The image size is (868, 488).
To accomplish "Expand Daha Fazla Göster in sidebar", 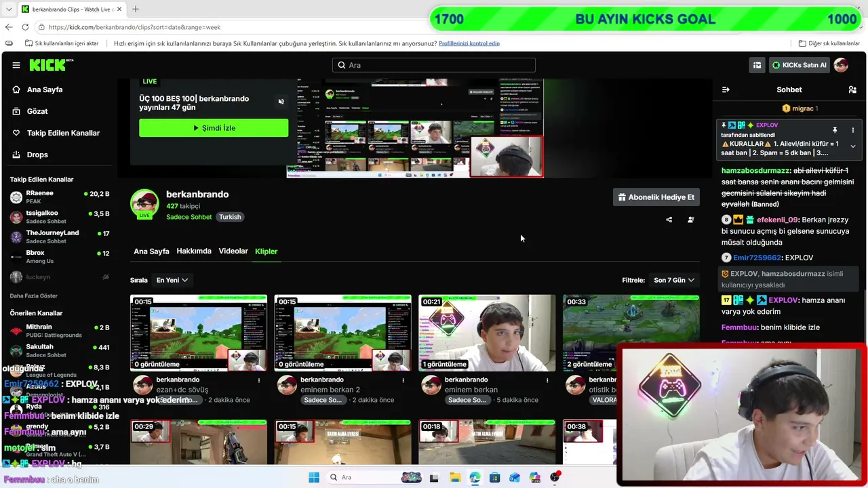I will click(33, 296).
